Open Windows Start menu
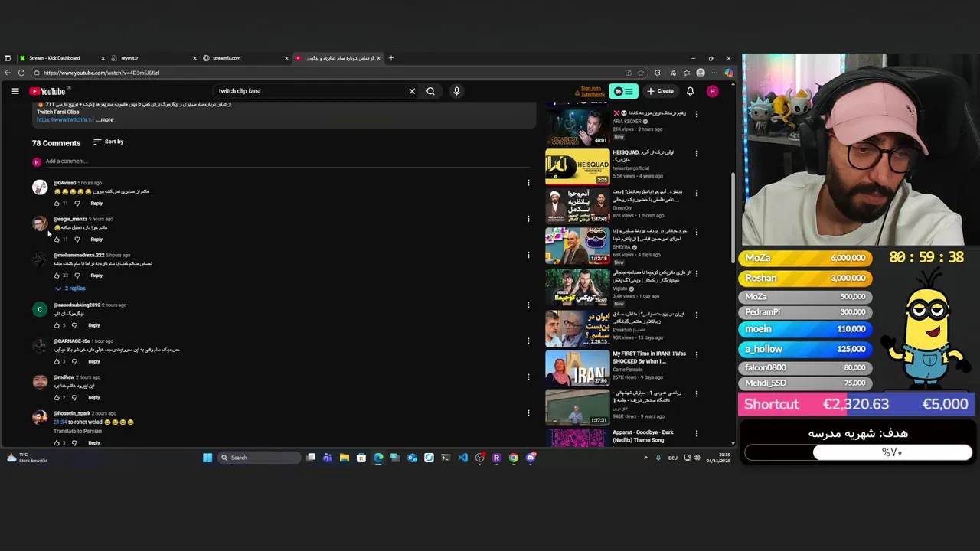This screenshot has width=980, height=551. click(x=207, y=458)
